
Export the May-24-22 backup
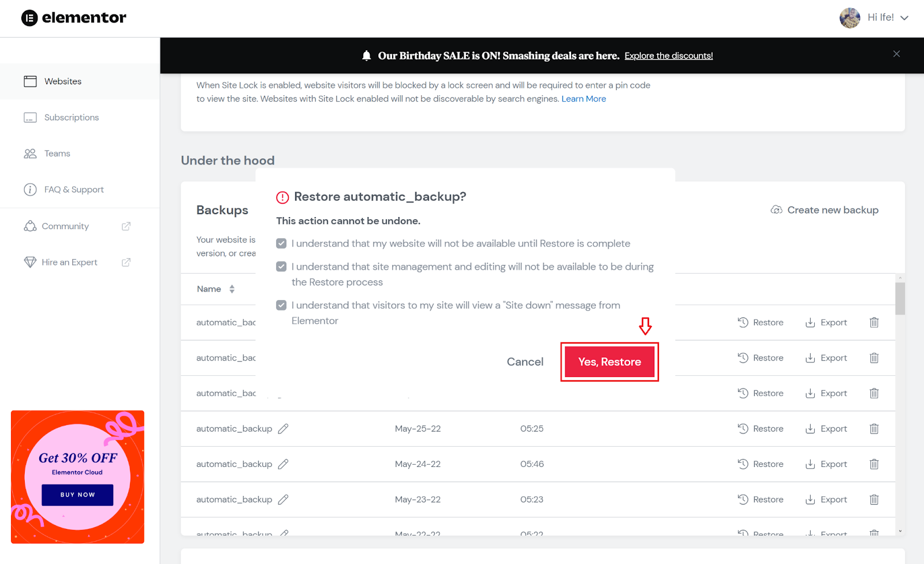coord(826,464)
